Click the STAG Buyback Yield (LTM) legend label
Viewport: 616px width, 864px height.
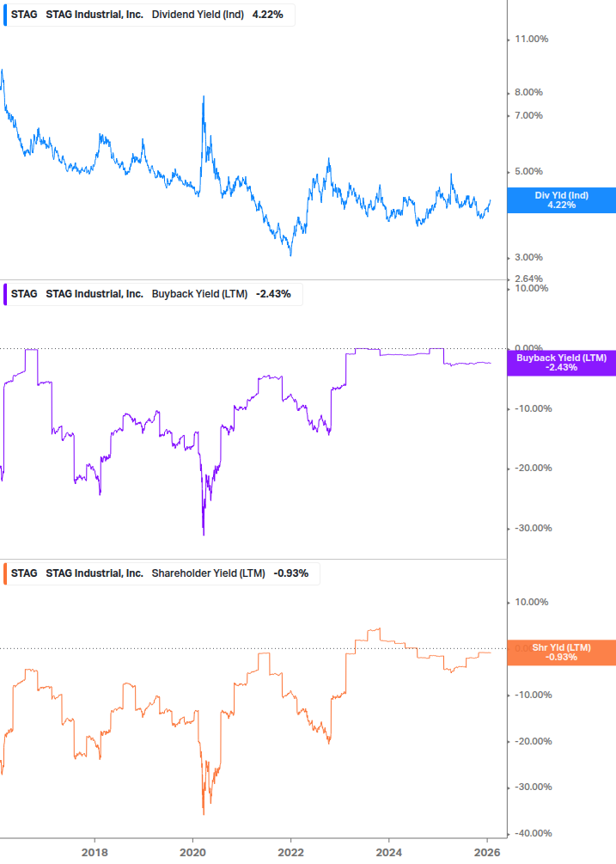152,294
